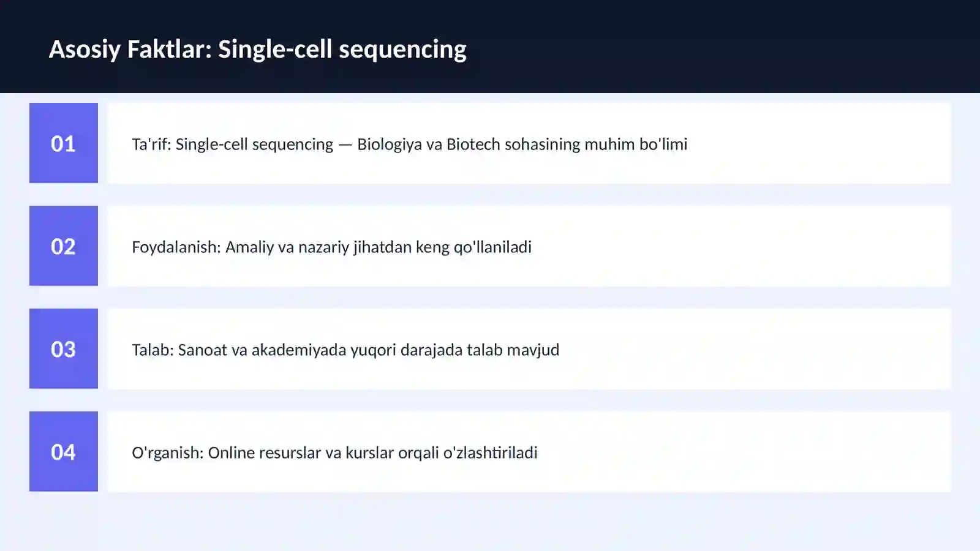Click the empty light background below card 04
The width and height of the screenshot is (980, 551).
490,522
